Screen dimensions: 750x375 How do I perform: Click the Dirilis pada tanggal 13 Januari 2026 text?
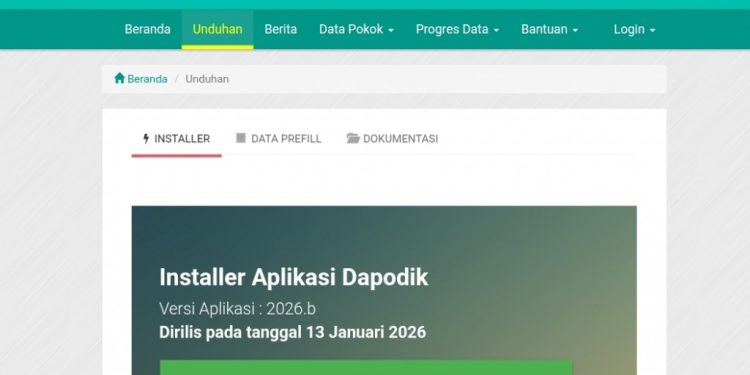pyautogui.click(x=292, y=332)
